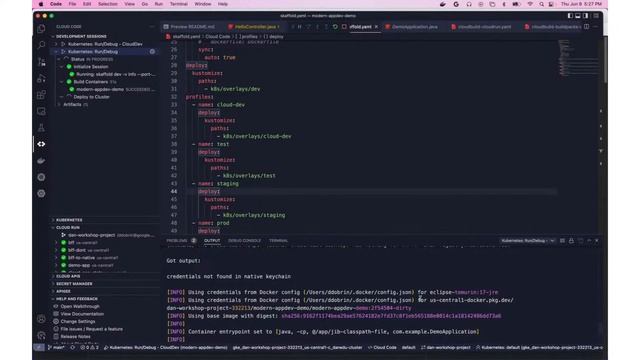The image size is (640, 360).
Task: Click the main branch in status bar
Action: (56, 347)
